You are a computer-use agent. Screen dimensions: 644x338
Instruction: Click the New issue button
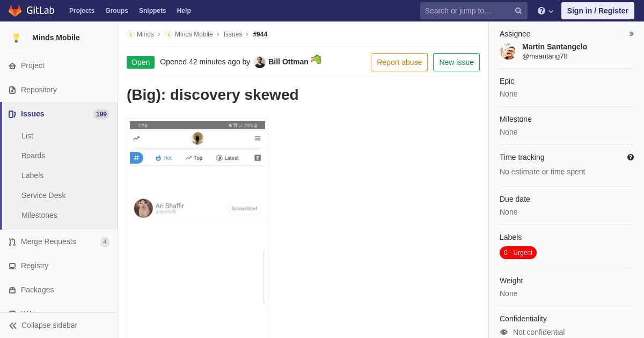[x=456, y=62]
